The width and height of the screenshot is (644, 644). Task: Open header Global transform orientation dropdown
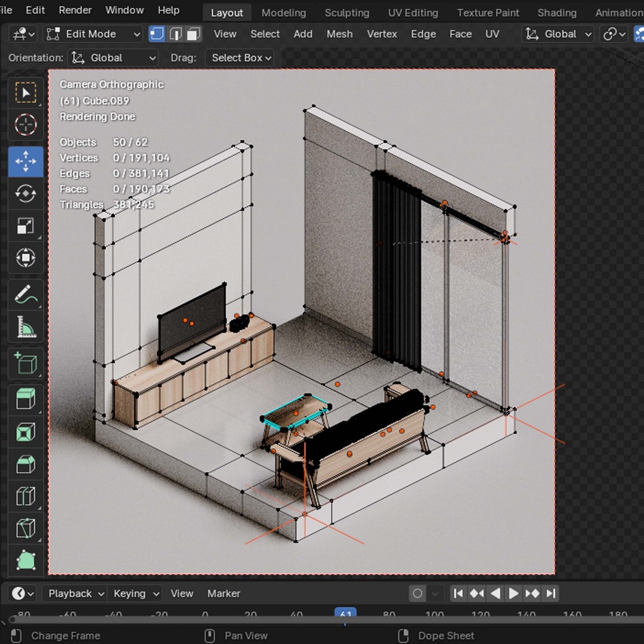559,34
